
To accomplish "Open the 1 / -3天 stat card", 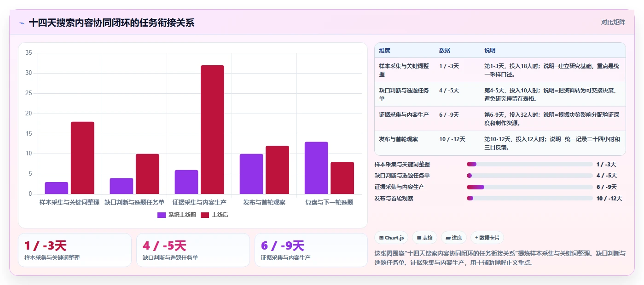I will (x=75, y=250).
